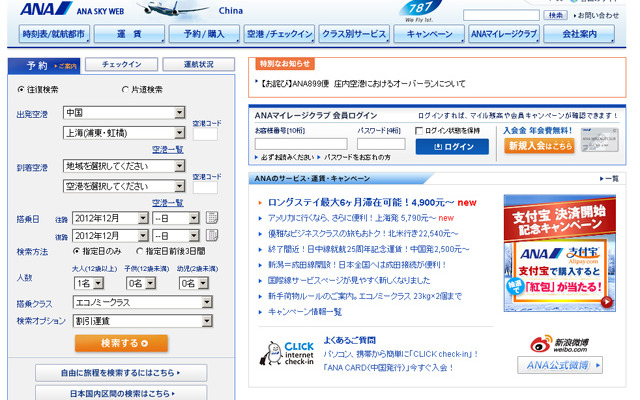Viewport: 640px width, 400px height.
Task: Open the 新手荷物ルールのご案内 link
Action: pos(364,296)
